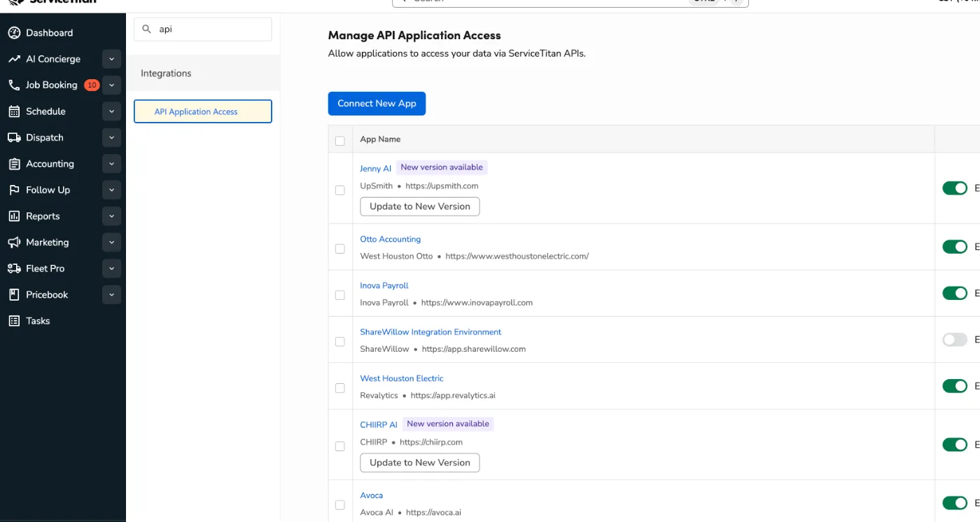Click the https://app.revalytics.ai text
The height and width of the screenshot is (522, 980).
point(453,396)
